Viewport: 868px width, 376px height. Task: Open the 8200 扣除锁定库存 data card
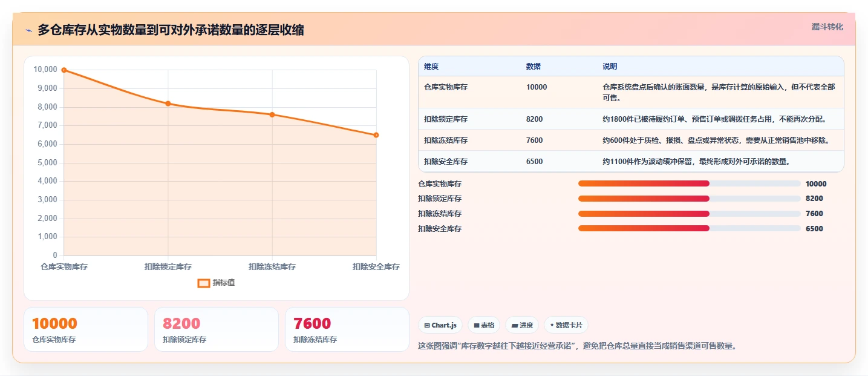point(217,329)
